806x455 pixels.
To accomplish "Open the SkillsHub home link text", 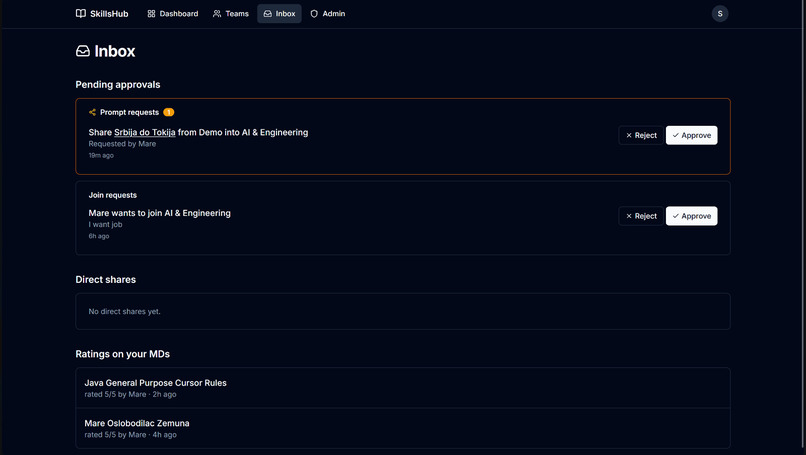I will 109,14.
